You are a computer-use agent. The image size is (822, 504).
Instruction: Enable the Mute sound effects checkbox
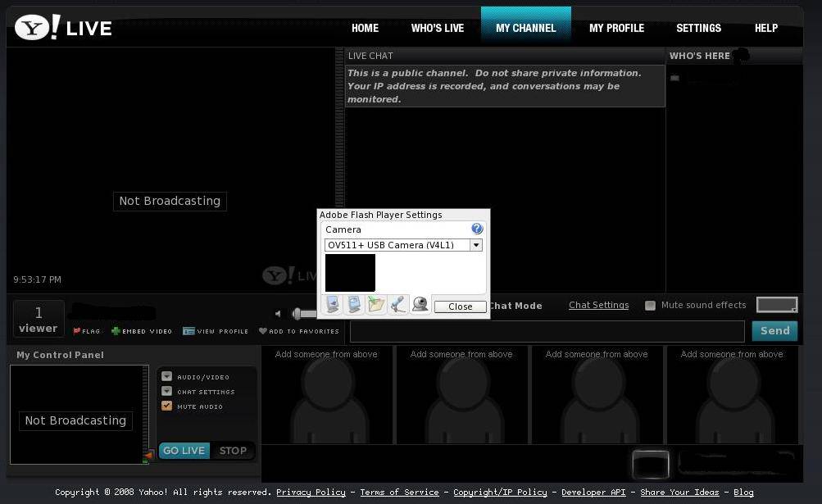(x=650, y=305)
